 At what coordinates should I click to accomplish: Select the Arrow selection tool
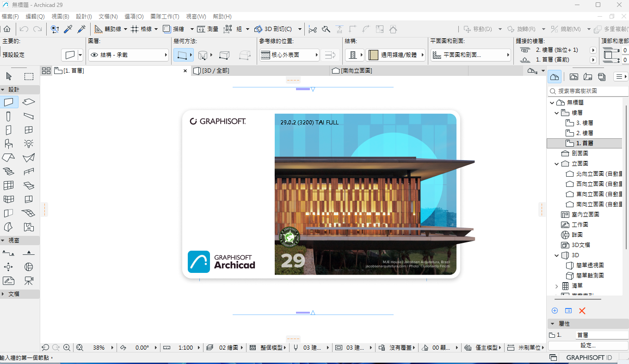tap(9, 76)
